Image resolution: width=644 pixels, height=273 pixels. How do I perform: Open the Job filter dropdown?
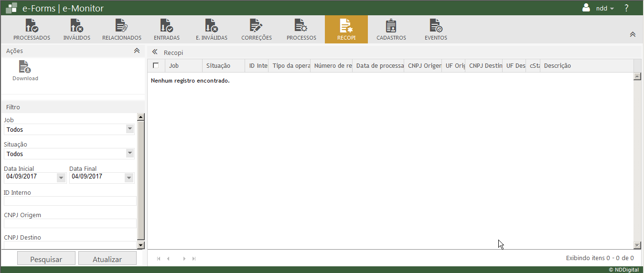pyautogui.click(x=129, y=129)
